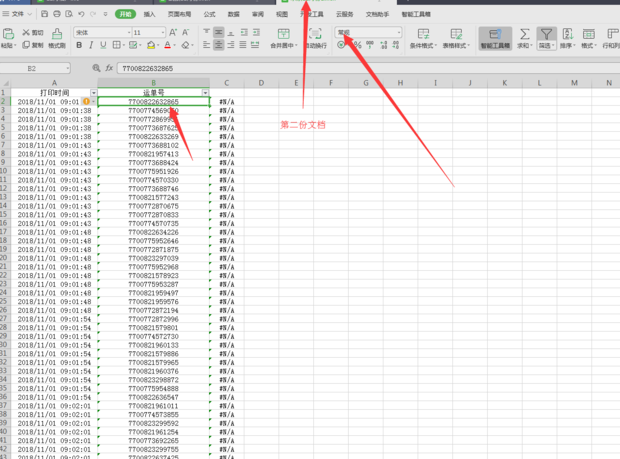
Task: Switch to the 文档助手 tab
Action: click(377, 14)
